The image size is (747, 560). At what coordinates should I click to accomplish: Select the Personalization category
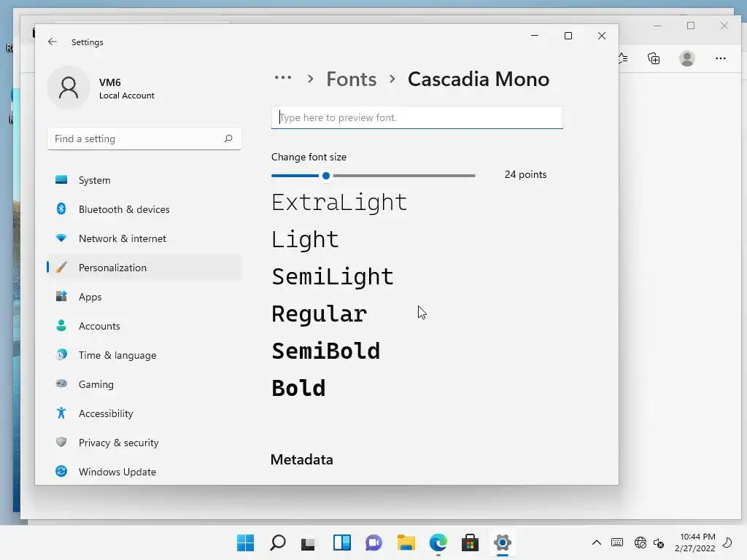tap(144, 267)
